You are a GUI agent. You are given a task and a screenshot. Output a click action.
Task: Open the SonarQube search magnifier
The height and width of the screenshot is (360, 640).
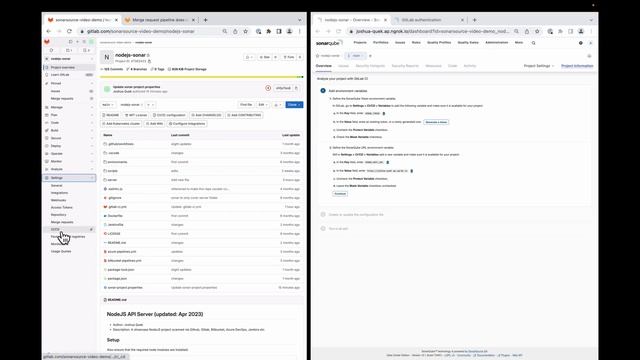click(x=533, y=43)
